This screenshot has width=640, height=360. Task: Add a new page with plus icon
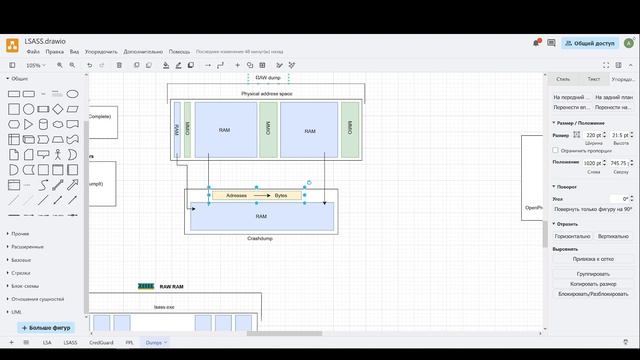click(x=11, y=342)
